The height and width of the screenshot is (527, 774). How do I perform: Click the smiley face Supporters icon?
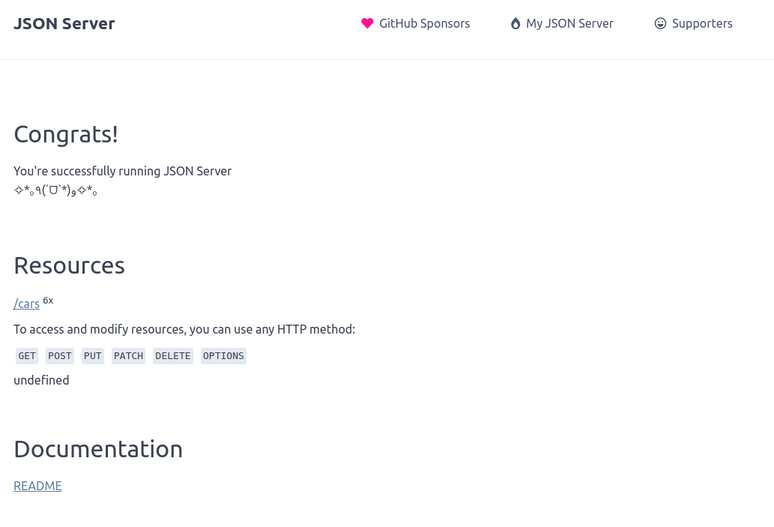(660, 23)
